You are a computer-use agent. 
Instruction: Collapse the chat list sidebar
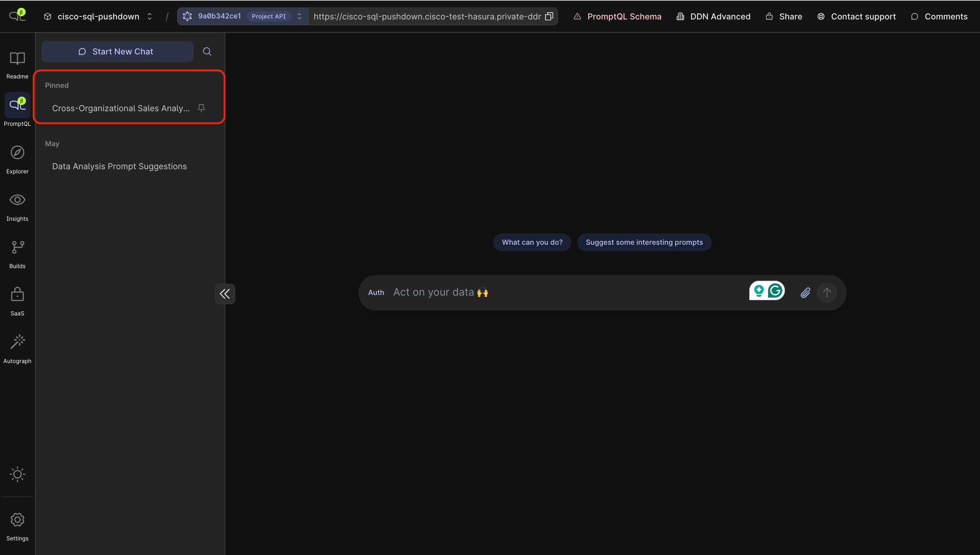225,293
